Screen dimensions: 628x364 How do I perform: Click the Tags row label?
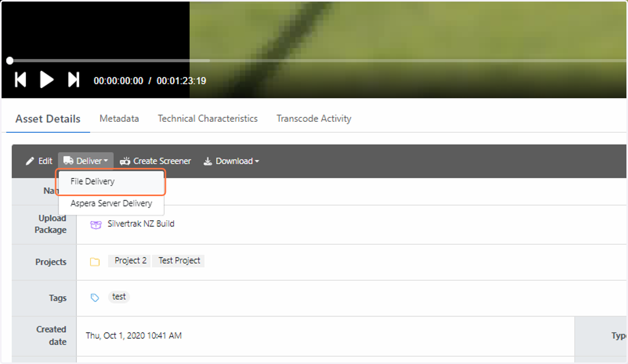[58, 298]
